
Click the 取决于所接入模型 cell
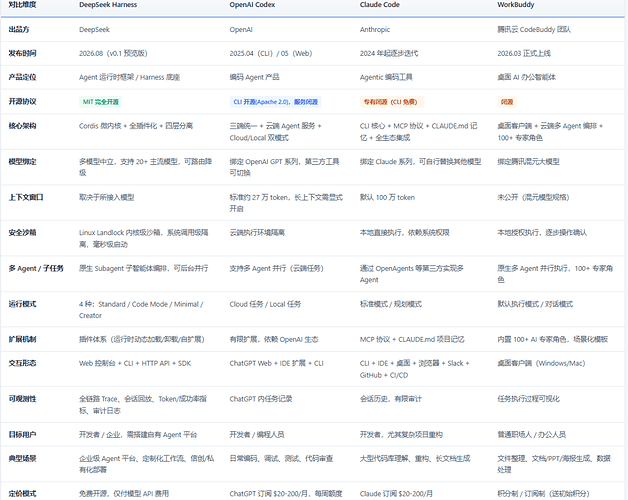click(107, 197)
